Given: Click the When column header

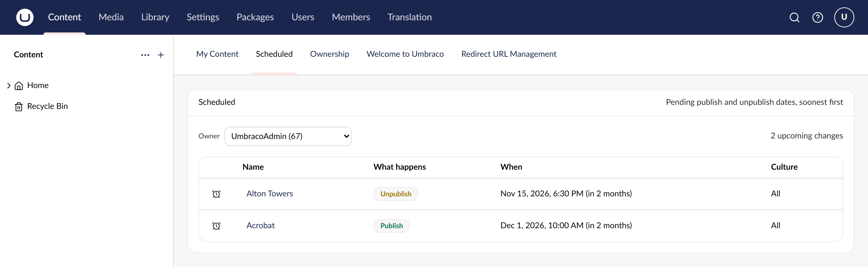Looking at the screenshot, I should pyautogui.click(x=511, y=167).
